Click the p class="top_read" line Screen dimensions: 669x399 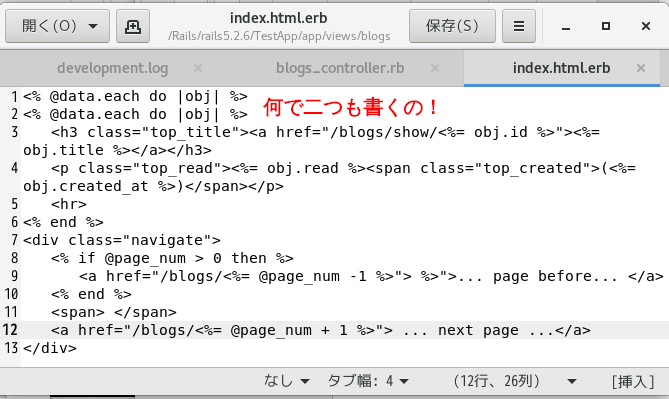click(x=343, y=168)
